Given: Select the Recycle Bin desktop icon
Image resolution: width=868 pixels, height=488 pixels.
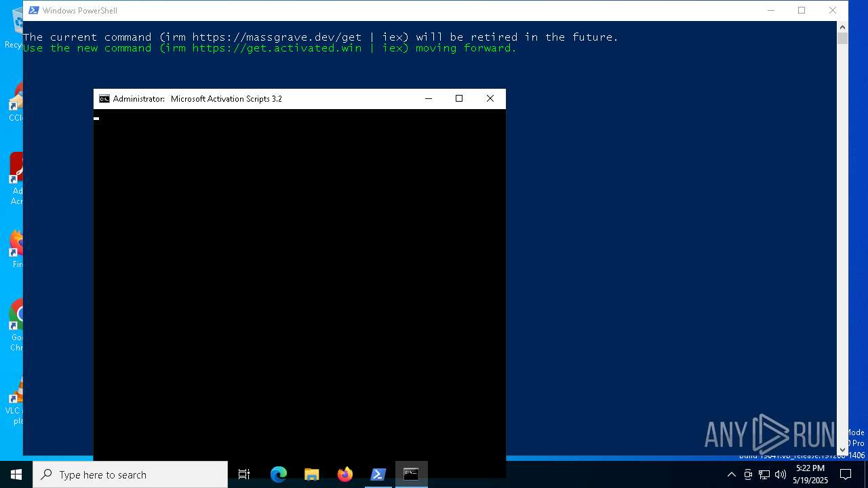Looking at the screenshot, I should (x=15, y=28).
